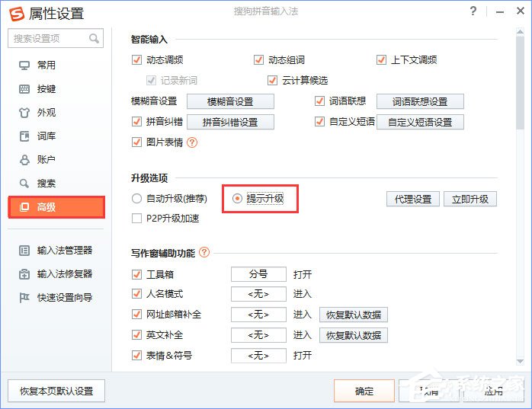Screen dimensions: 532x409
Task: Click the 代理设置 button
Action: [x=413, y=199]
